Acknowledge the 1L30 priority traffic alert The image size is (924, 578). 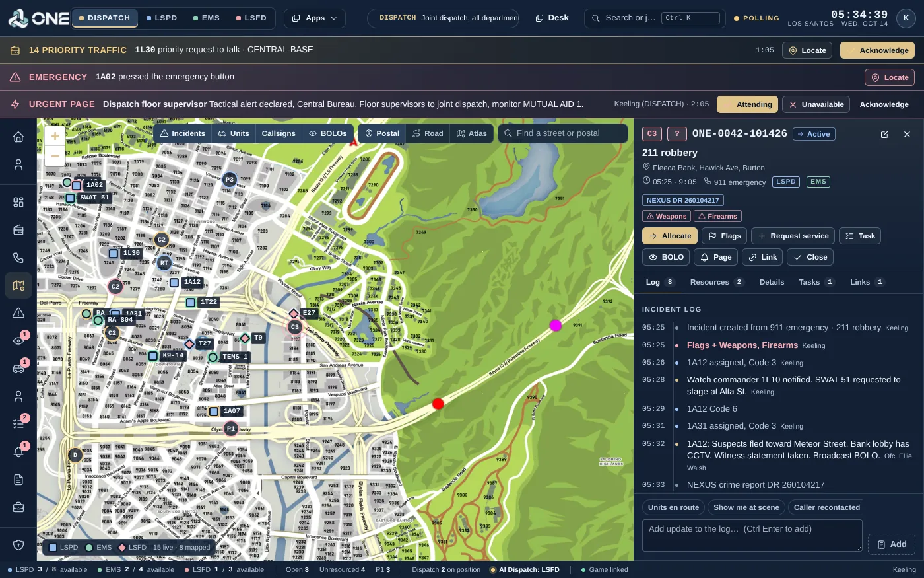pos(878,50)
